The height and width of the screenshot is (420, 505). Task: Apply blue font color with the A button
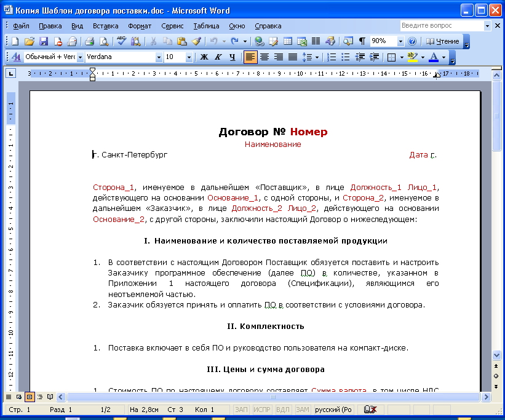434,57
